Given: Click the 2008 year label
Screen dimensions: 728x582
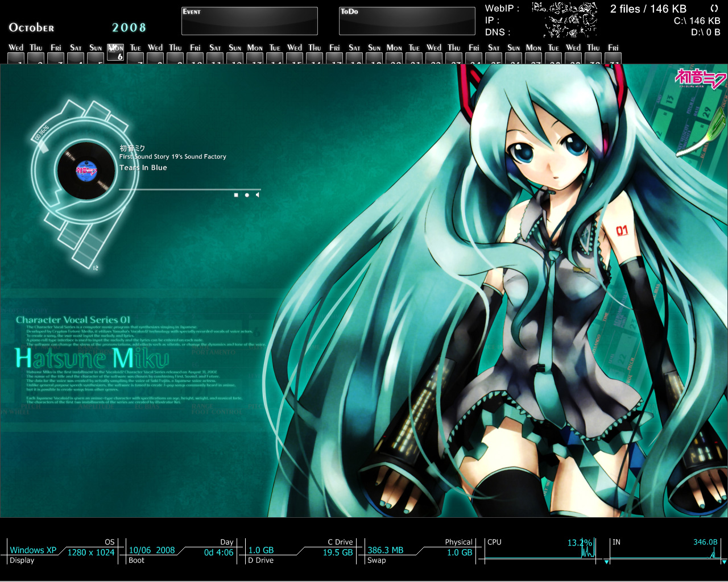Looking at the screenshot, I should 129,27.
